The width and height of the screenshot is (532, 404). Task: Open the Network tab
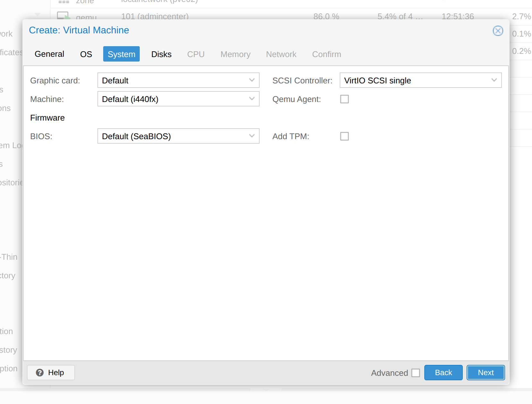tap(281, 54)
